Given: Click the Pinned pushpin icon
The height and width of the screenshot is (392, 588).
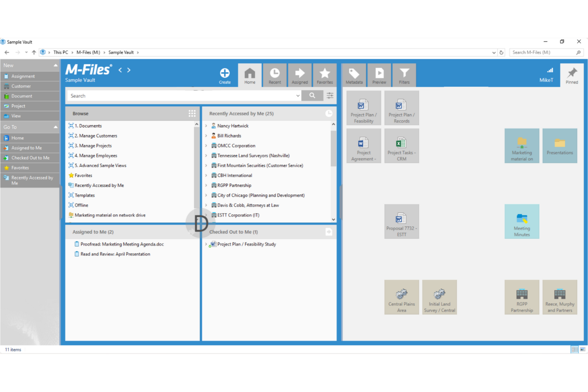Looking at the screenshot, I should coord(572,73).
